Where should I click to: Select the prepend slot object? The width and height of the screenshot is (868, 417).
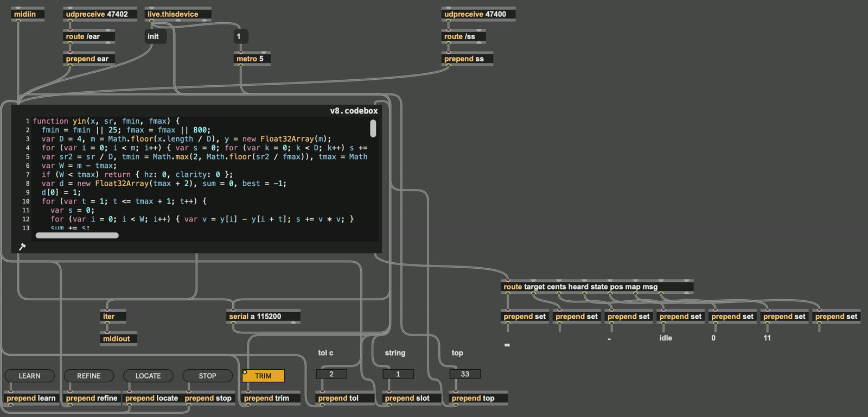(x=411, y=398)
